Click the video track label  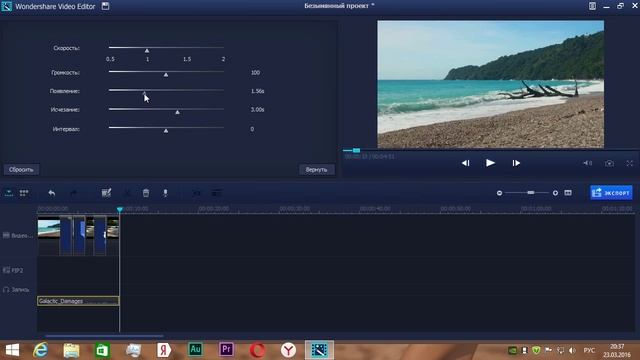tap(18, 236)
